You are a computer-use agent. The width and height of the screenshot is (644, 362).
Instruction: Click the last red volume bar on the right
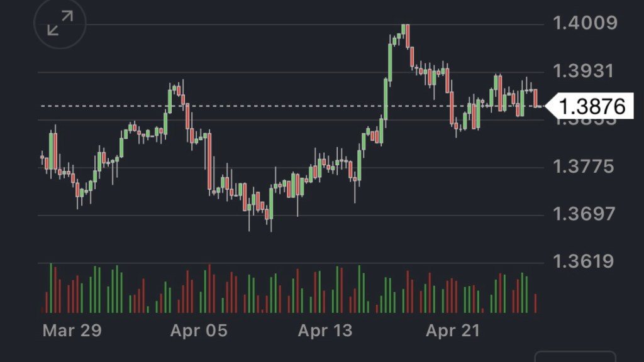tap(536, 303)
